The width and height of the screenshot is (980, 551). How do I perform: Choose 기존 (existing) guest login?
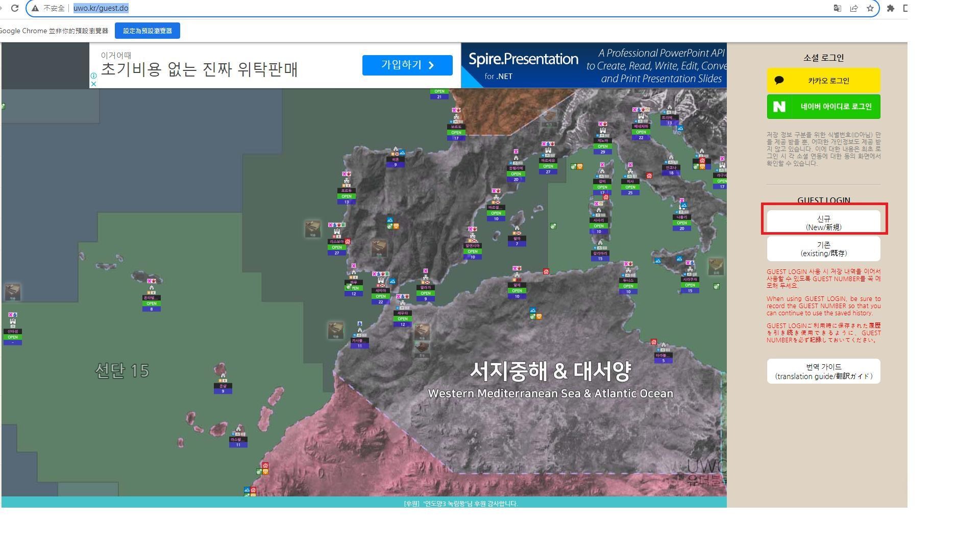[x=823, y=249]
